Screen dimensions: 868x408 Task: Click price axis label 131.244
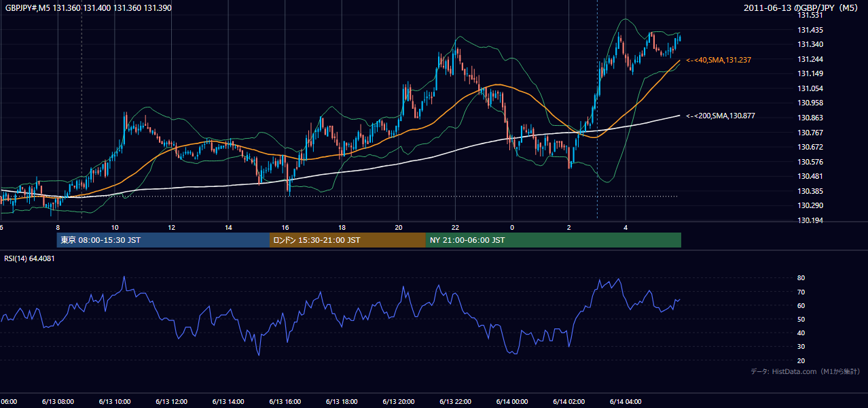(810, 59)
